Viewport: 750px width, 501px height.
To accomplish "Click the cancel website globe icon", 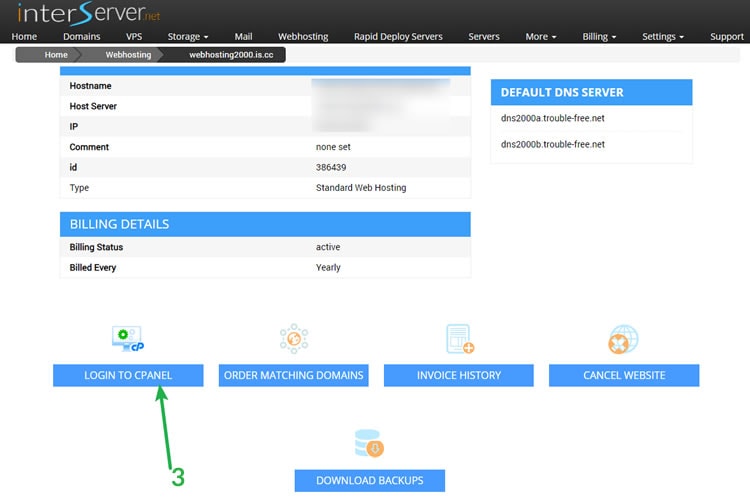I will pyautogui.click(x=623, y=339).
